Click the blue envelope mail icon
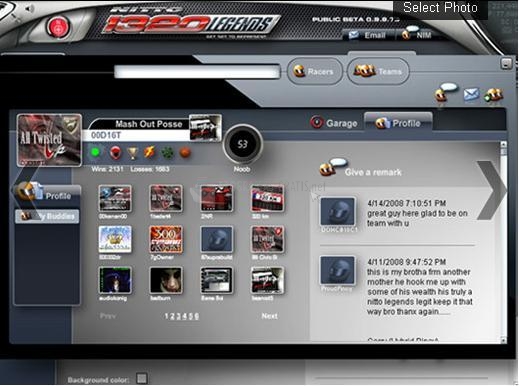The image size is (519, 386). tap(471, 94)
